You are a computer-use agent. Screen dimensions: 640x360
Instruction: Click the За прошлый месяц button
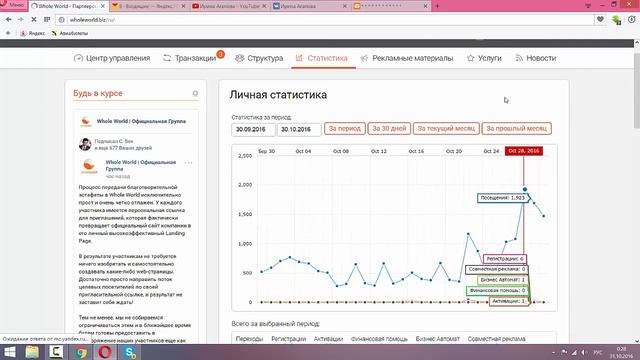(x=516, y=129)
